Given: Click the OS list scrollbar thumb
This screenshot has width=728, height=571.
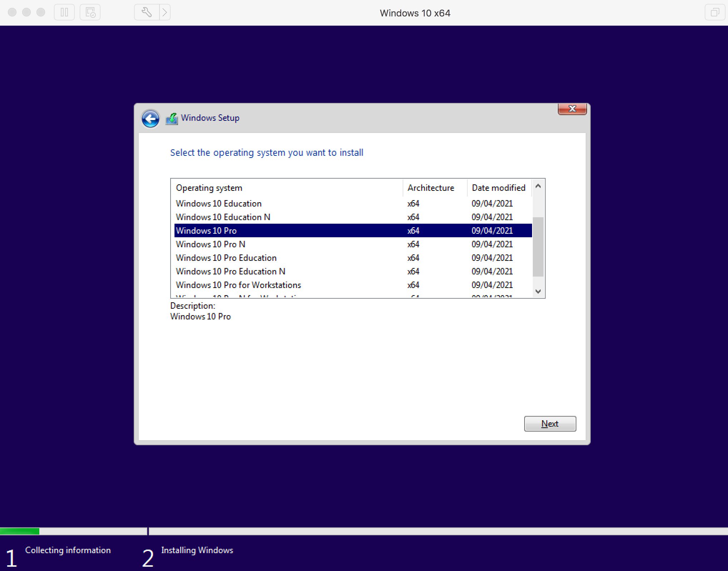Looking at the screenshot, I should (x=538, y=247).
